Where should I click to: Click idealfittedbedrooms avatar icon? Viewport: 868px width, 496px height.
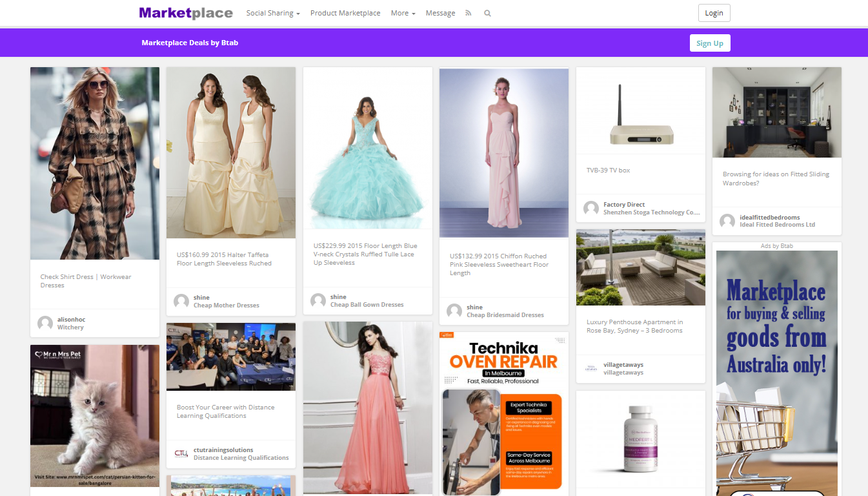coord(727,221)
